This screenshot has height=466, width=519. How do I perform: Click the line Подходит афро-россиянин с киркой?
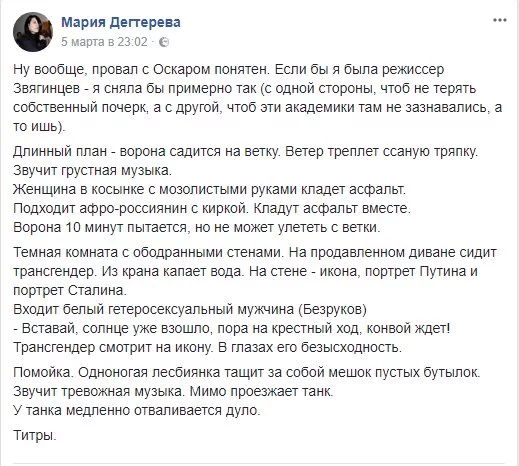212,208
